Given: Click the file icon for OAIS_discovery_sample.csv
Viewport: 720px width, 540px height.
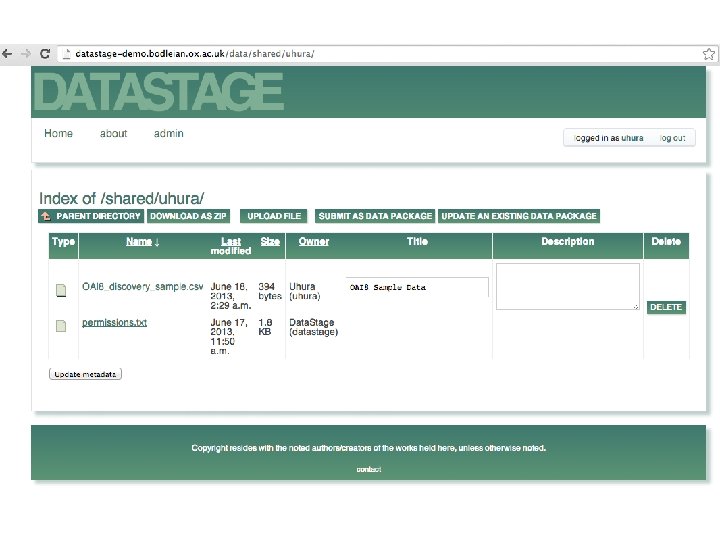Looking at the screenshot, I should [x=61, y=290].
